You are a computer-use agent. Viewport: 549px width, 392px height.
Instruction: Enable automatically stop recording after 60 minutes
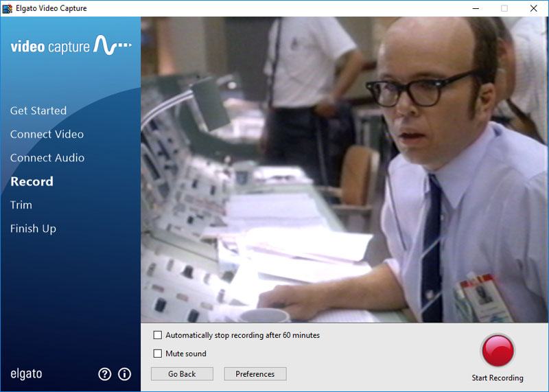coord(158,335)
